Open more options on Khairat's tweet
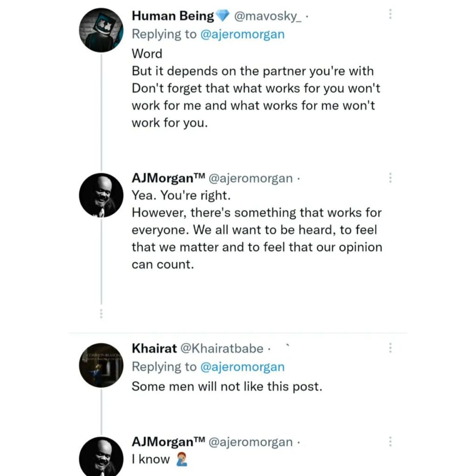 tap(390, 348)
